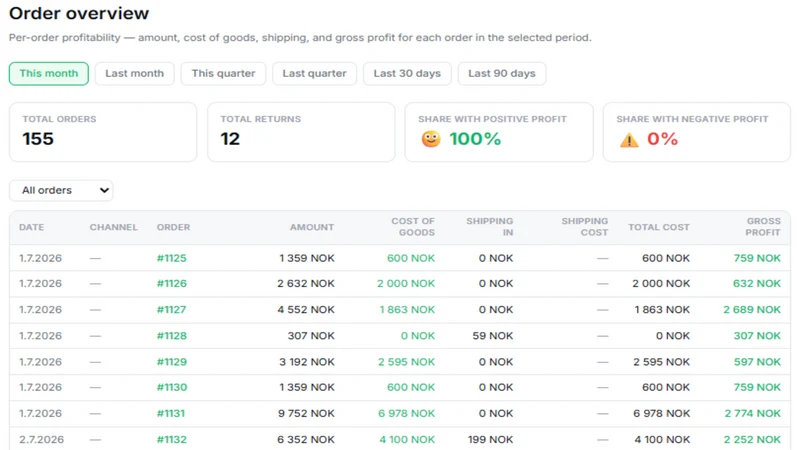
Task: Click the Amount column header
Action: click(312, 227)
